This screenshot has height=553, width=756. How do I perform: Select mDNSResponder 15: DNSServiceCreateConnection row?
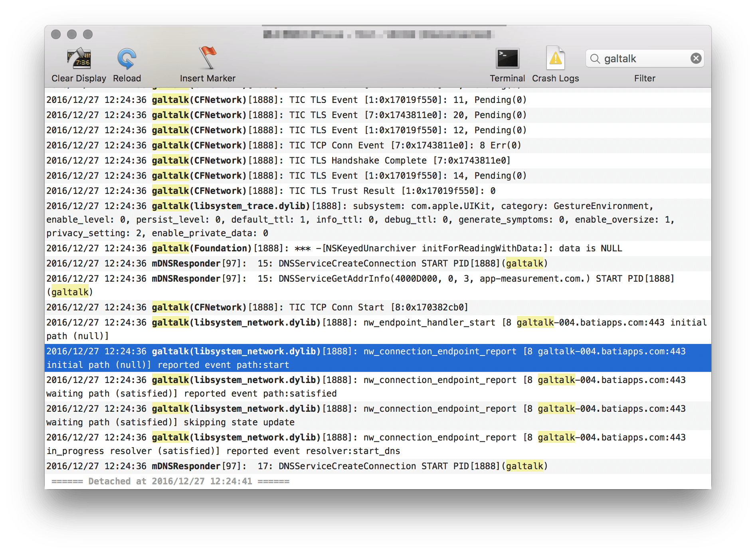378,264
